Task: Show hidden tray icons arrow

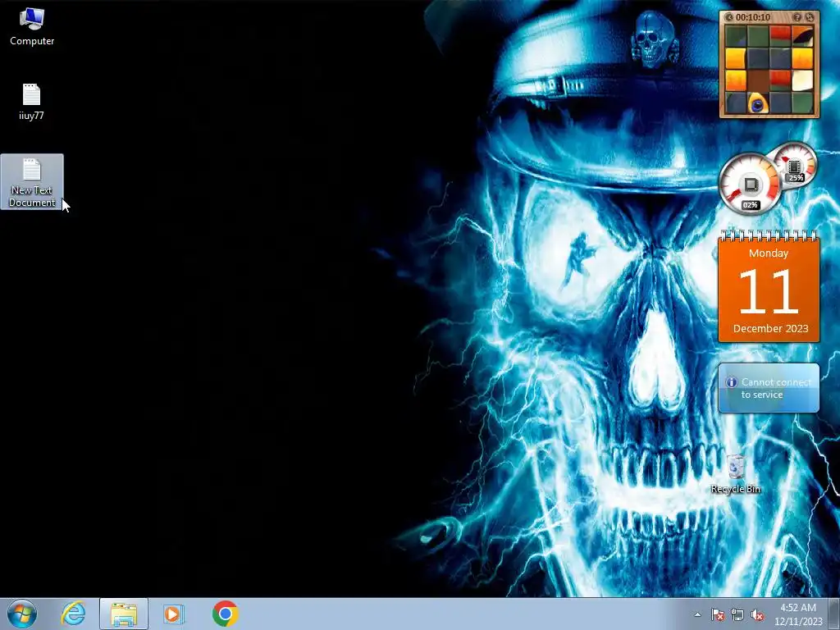Action: pyautogui.click(x=697, y=615)
